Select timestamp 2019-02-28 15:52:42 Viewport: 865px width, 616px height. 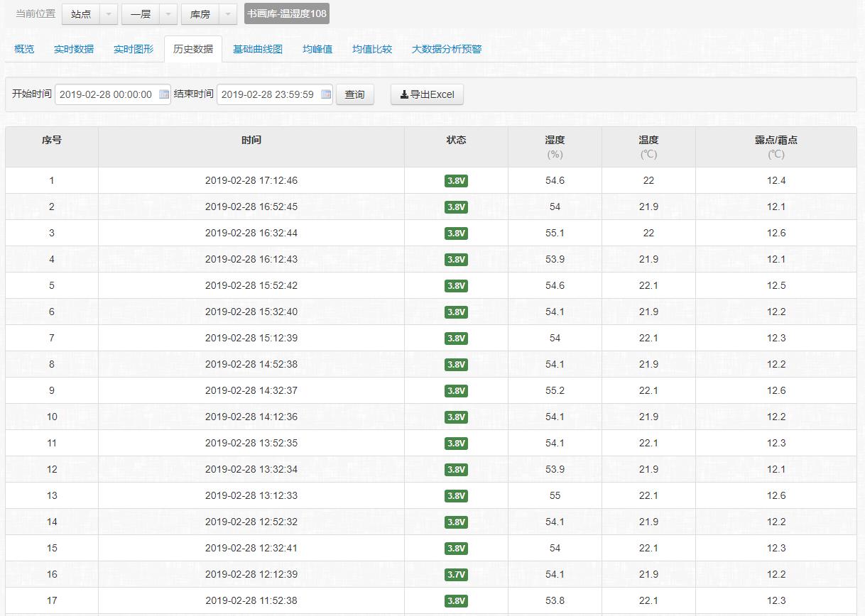[x=251, y=286]
